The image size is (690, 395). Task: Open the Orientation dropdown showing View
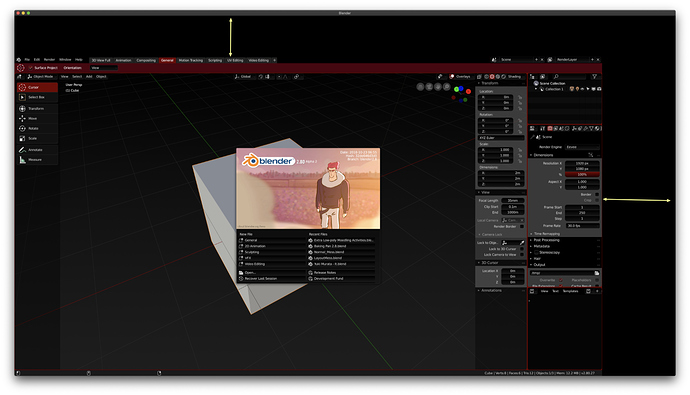(104, 68)
